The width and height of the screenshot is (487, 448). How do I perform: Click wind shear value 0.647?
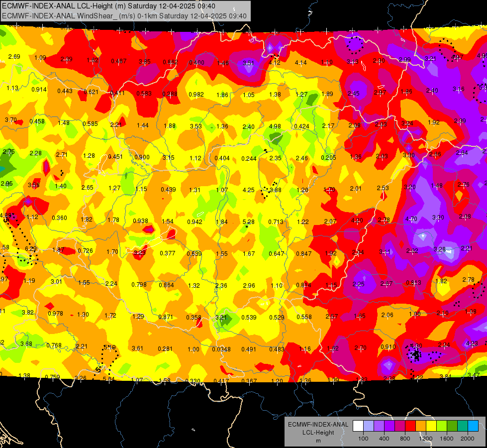click(277, 254)
